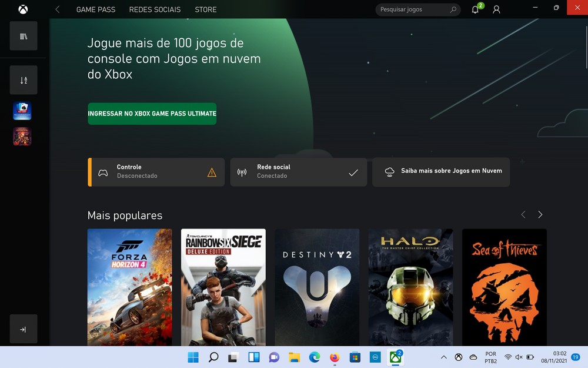The width and height of the screenshot is (588, 368).
Task: Click the network broadcast icon
Action: point(242,173)
